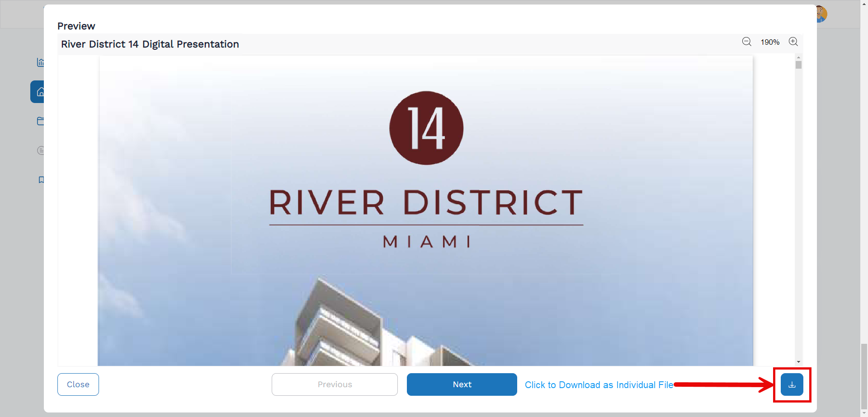Click the Previous button
The image size is (868, 417).
point(335,384)
